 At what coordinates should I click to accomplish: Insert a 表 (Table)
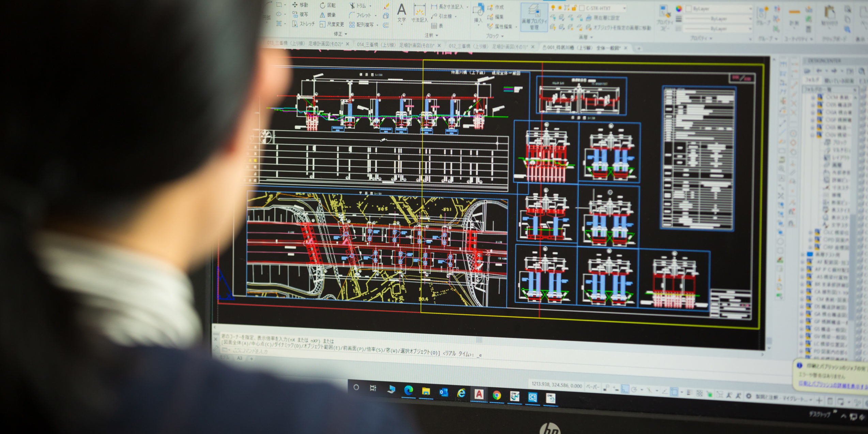[437, 26]
